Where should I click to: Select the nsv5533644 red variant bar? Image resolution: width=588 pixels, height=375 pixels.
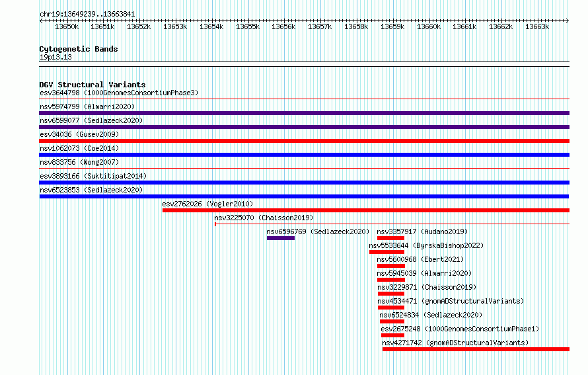tap(386, 252)
